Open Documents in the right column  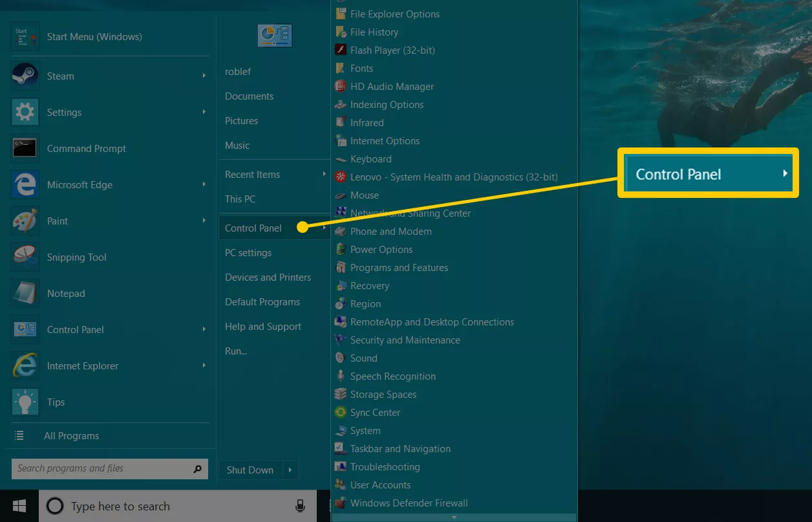point(249,96)
